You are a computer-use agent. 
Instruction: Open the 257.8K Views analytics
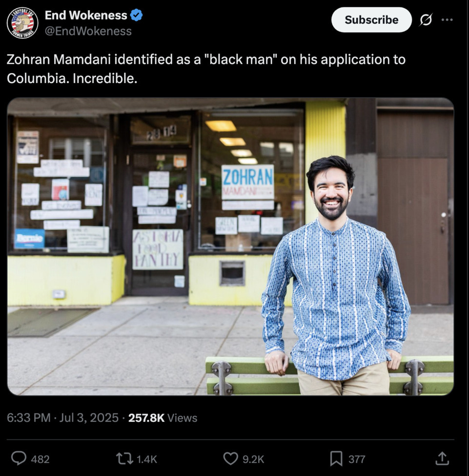click(x=163, y=418)
